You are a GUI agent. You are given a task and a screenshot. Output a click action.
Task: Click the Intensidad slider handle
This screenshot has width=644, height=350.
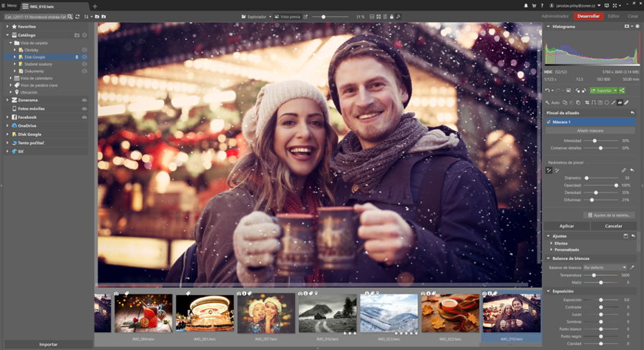pos(595,140)
